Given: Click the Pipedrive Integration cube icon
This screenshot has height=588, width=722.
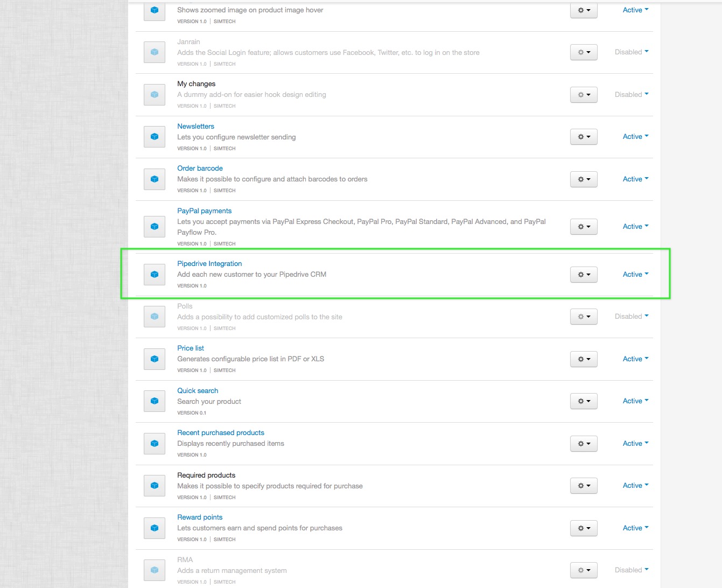Looking at the screenshot, I should [x=155, y=275].
